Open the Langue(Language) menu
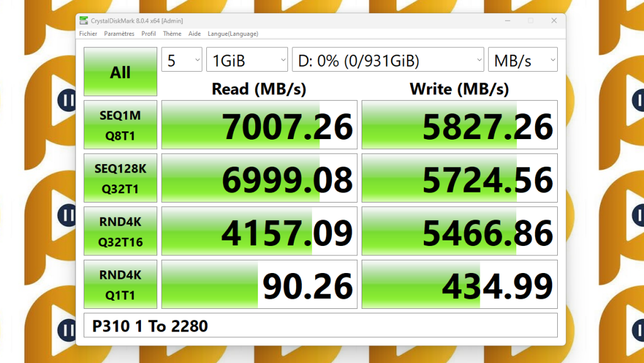 point(233,34)
